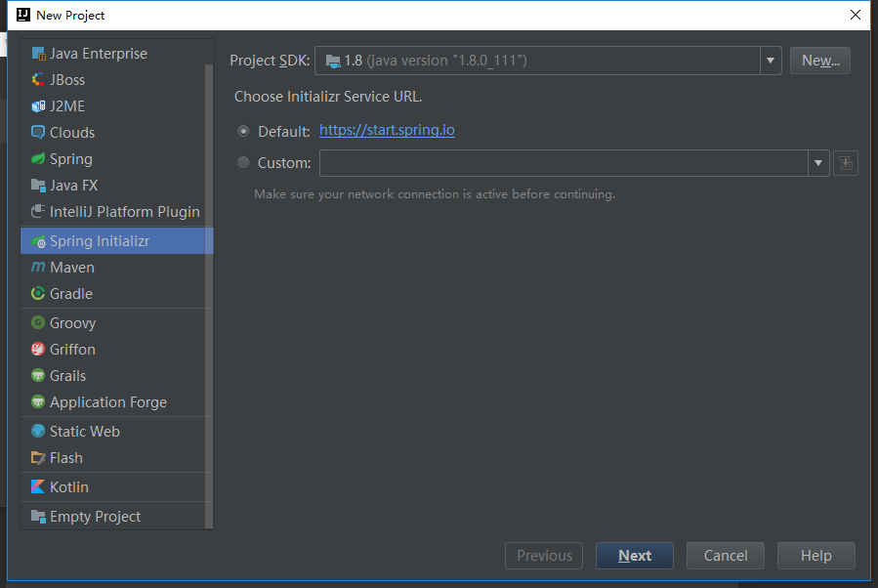The image size is (878, 588).
Task: Click the Application Forge icon
Action: coord(38,401)
